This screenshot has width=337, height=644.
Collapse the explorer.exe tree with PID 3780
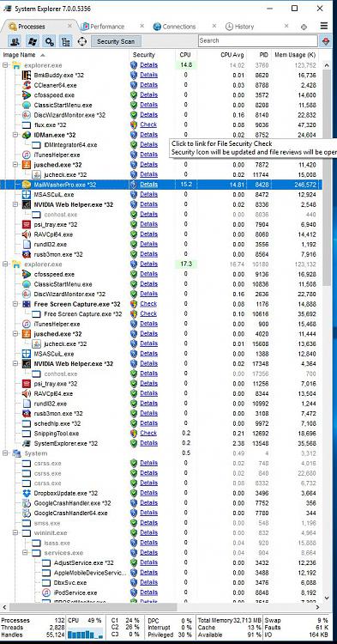click(6, 65)
